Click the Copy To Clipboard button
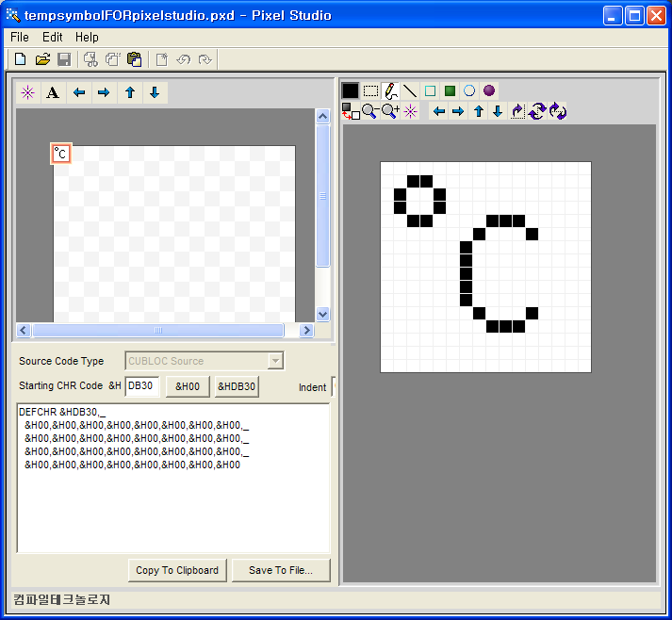Screen dimensions: 672x620 coord(177,570)
